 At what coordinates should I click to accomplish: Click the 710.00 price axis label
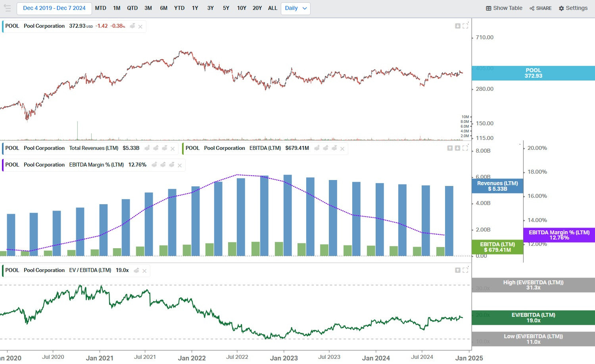click(x=485, y=37)
